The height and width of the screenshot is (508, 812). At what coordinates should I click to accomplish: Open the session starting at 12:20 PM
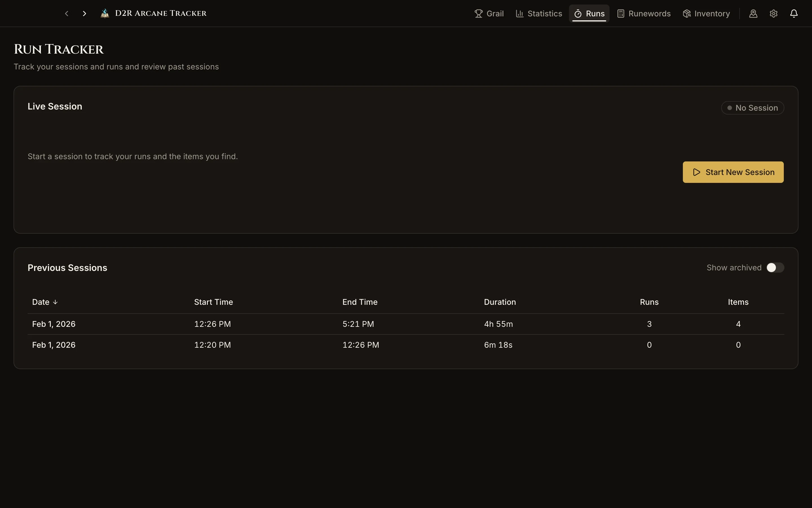coord(406,345)
